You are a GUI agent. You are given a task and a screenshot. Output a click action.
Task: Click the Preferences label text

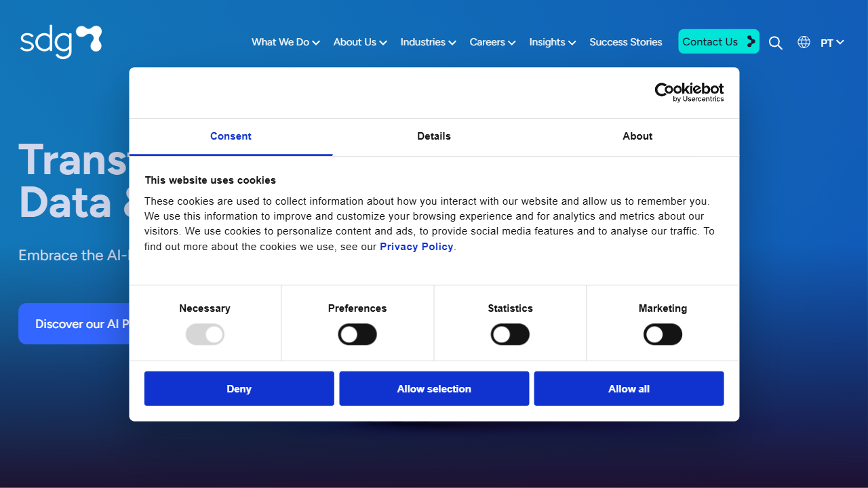click(357, 308)
